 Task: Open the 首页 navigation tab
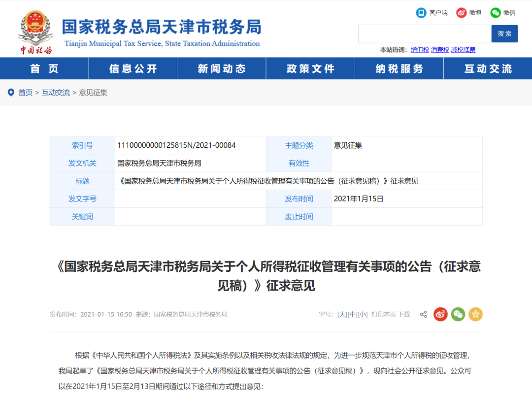tap(44, 68)
